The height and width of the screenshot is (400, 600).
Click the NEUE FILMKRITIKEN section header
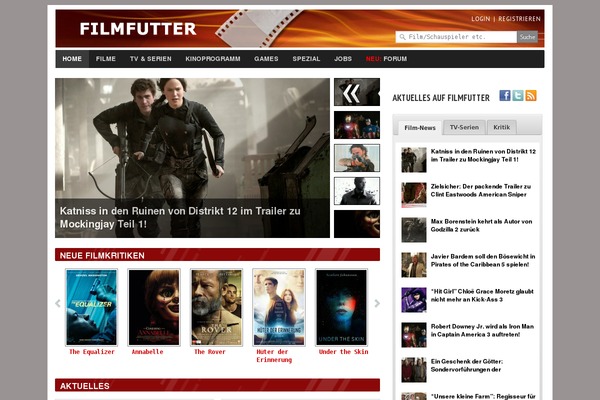click(217, 255)
